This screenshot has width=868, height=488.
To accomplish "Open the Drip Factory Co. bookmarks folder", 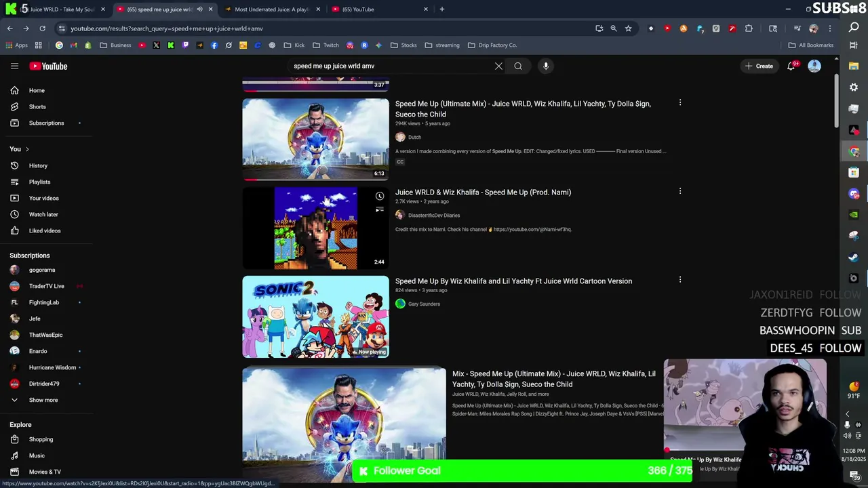I will point(492,45).
